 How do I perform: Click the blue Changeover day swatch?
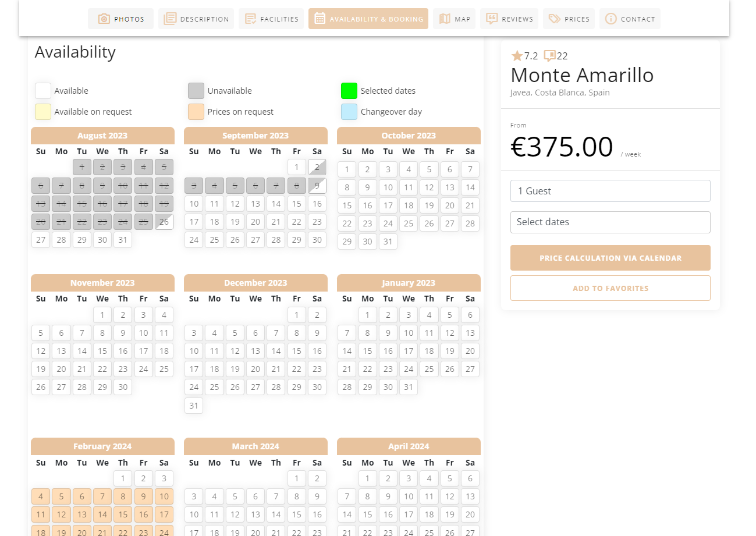349,112
